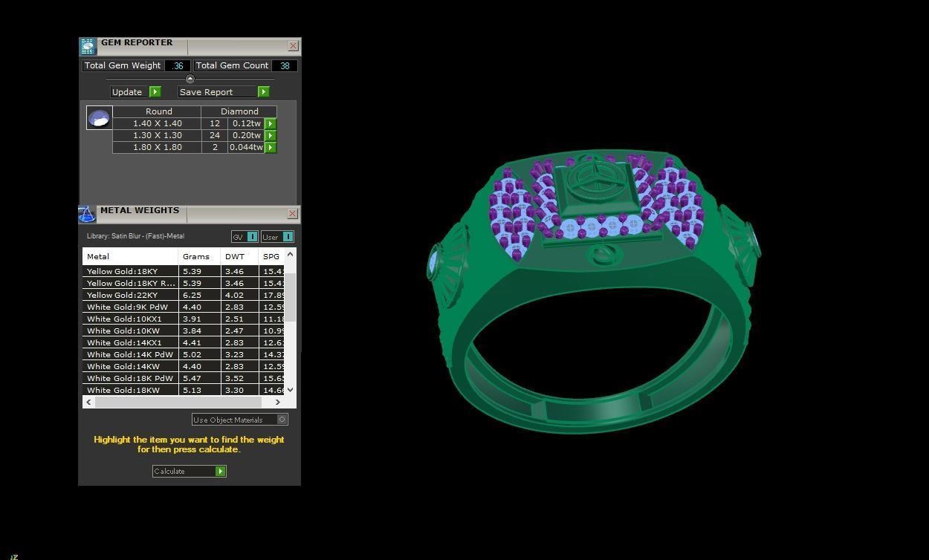Click the green arrow beside Calculate

[x=220, y=472]
